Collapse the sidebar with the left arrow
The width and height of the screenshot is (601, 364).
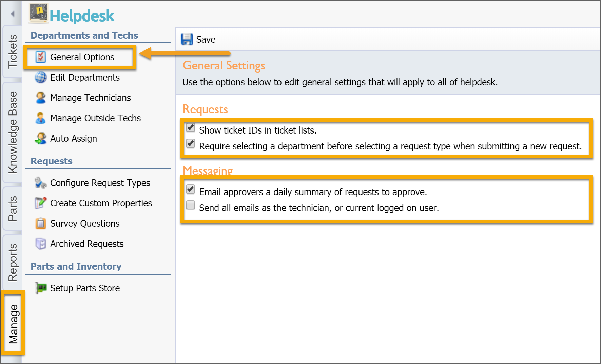pyautogui.click(x=13, y=14)
